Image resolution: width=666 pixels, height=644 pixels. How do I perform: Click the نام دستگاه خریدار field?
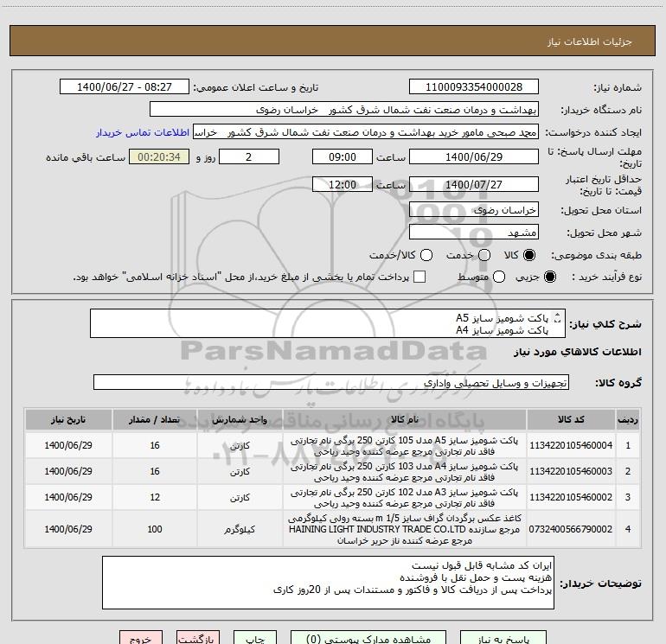tap(344, 110)
